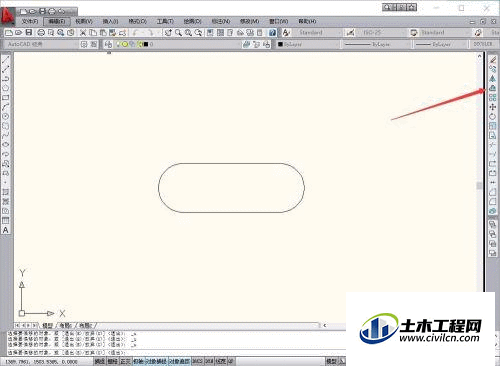The width and height of the screenshot is (500, 366).
Task: Click the Cut scissors icon
Action: pyautogui.click(x=83, y=33)
